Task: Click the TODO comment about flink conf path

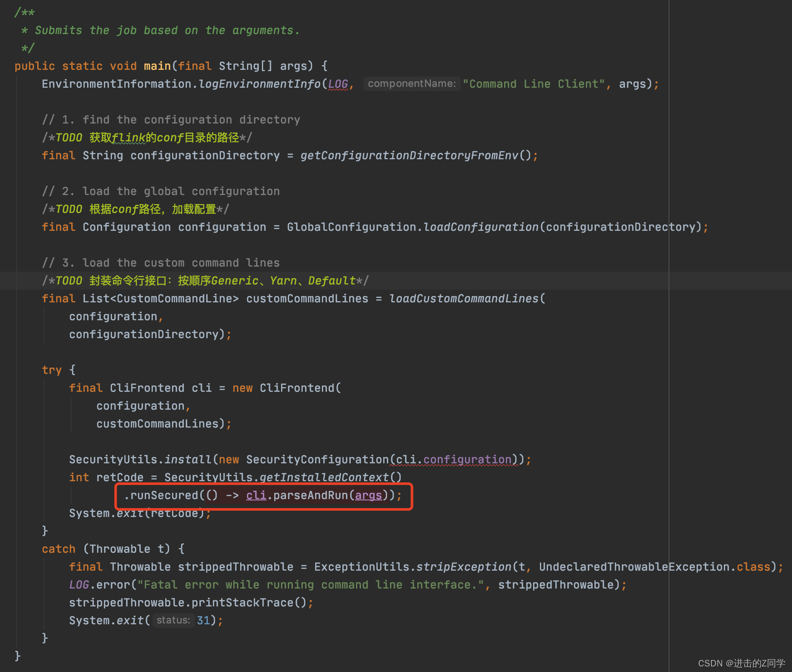Action: (x=147, y=138)
